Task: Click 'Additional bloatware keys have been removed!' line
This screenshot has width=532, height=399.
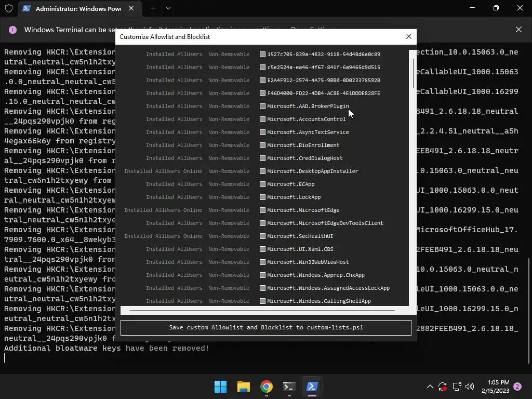Action: 107,348
